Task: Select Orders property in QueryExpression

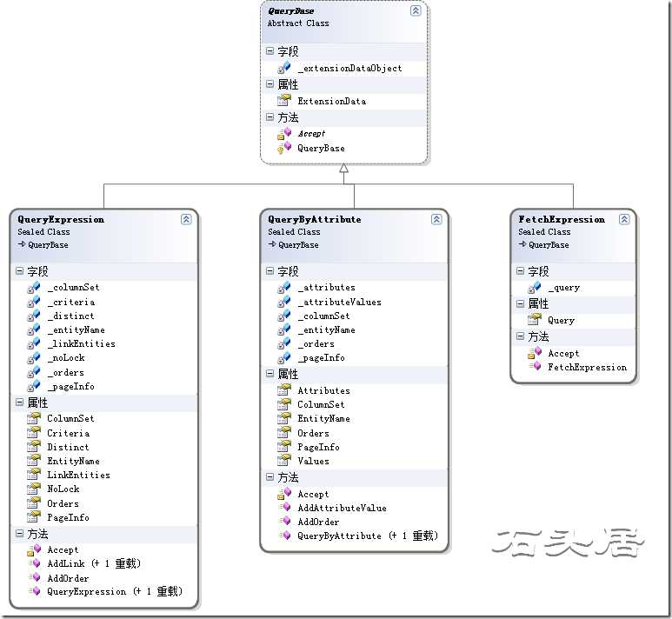Action: click(x=63, y=503)
